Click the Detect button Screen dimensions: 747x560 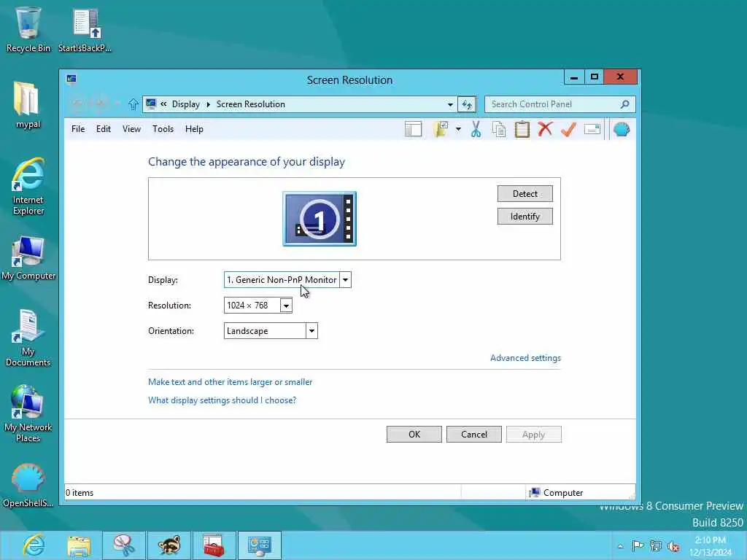click(x=525, y=194)
